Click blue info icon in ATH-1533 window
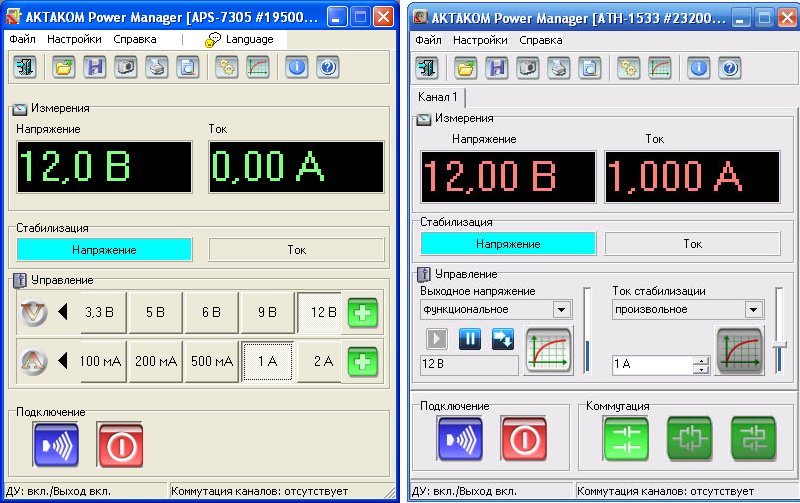Viewport: 800px width, 503px height. click(x=698, y=68)
